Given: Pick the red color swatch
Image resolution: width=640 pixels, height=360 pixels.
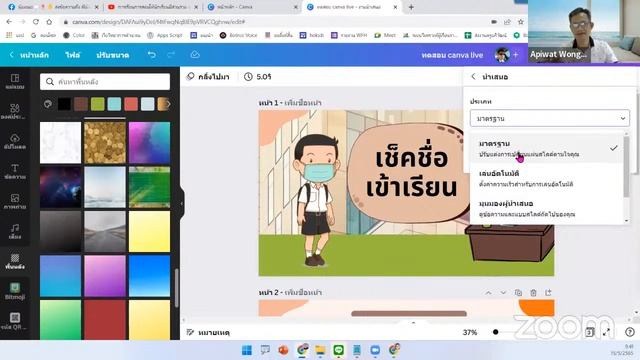Looking at the screenshot, I should pyautogui.click(x=131, y=104).
